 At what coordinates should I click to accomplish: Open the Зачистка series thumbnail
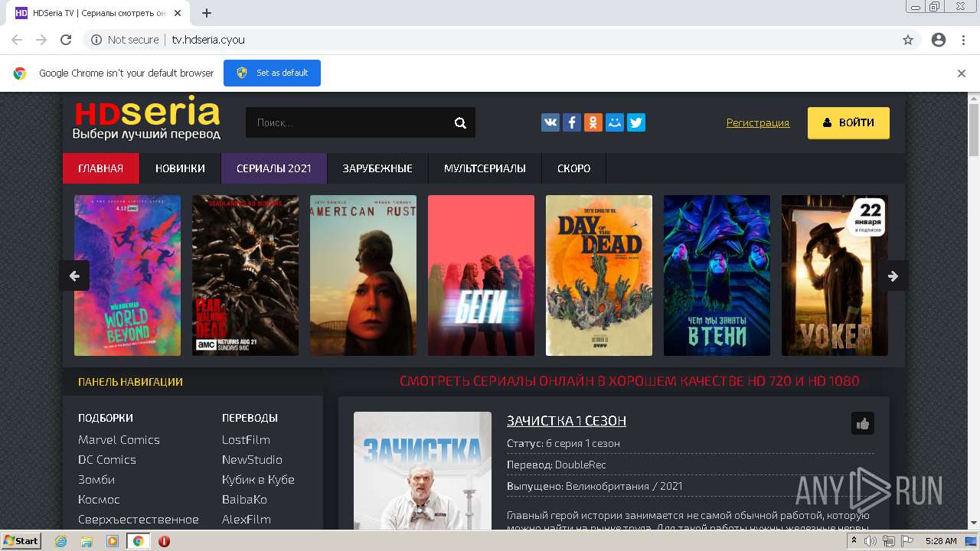pyautogui.click(x=423, y=471)
